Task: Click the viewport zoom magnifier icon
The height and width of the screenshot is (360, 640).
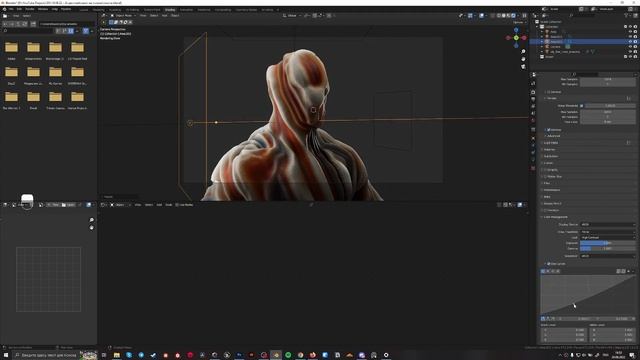Action: tap(523, 52)
